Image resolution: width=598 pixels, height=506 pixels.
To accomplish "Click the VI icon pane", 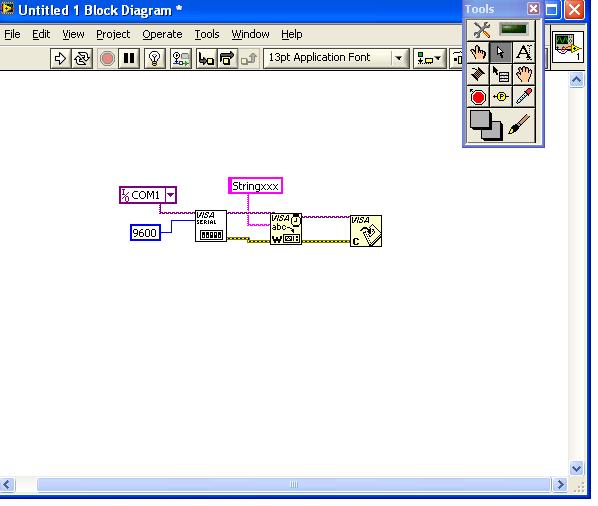I will click(567, 47).
